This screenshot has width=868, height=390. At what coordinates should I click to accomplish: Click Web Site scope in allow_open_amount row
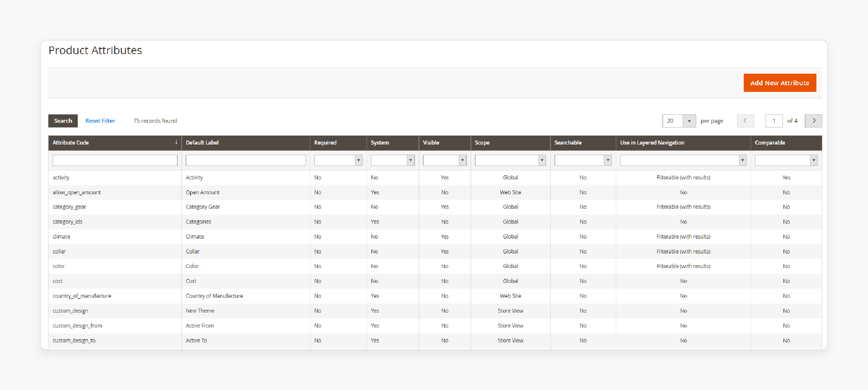pos(510,192)
